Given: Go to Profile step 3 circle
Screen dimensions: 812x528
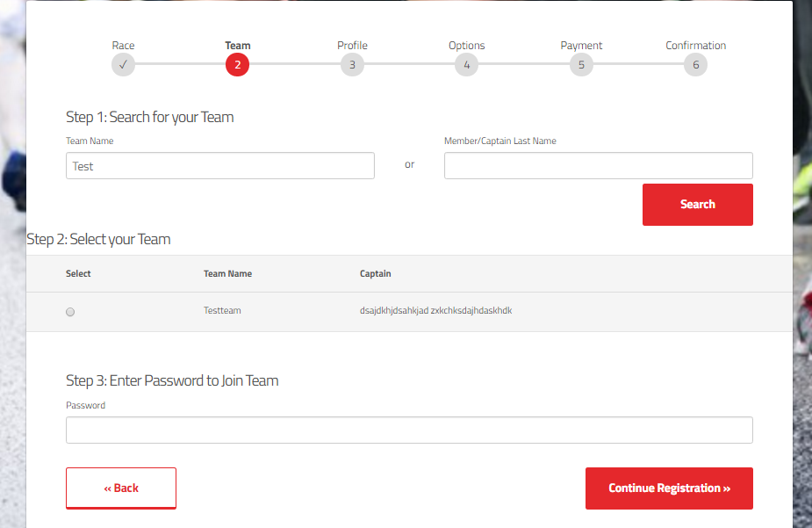Looking at the screenshot, I should [352, 65].
